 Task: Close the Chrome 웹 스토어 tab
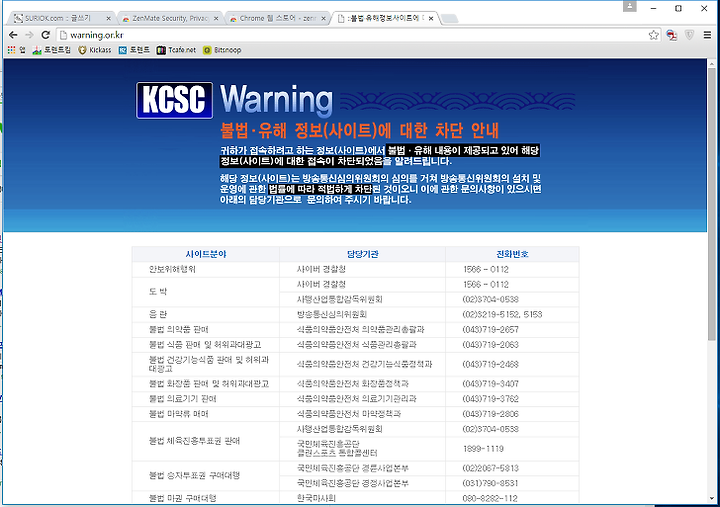(323, 18)
